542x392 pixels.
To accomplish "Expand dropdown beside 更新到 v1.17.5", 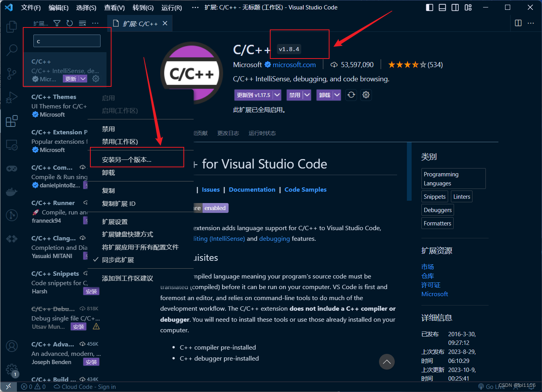I will [x=277, y=95].
